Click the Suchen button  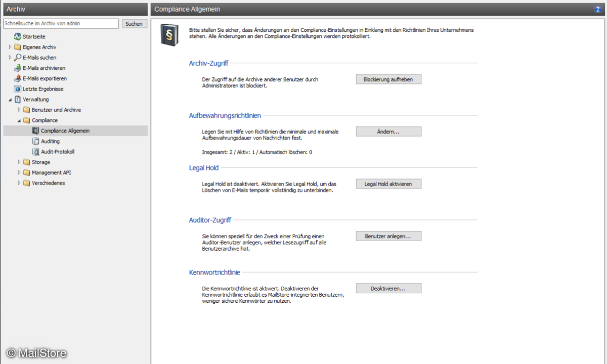134,24
